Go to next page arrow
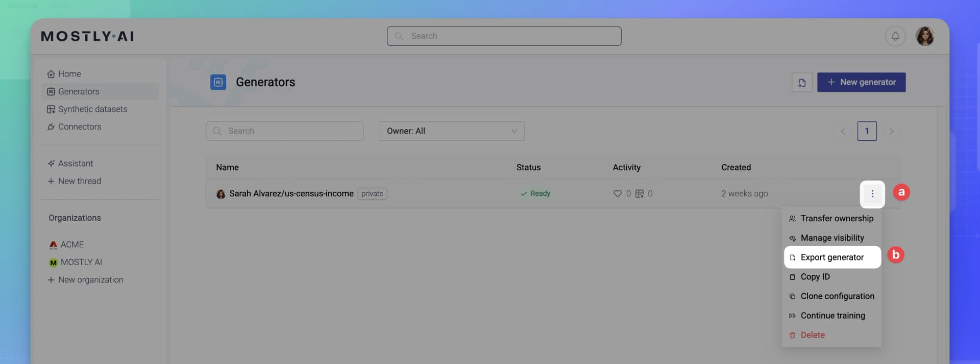980x364 pixels. (x=891, y=132)
